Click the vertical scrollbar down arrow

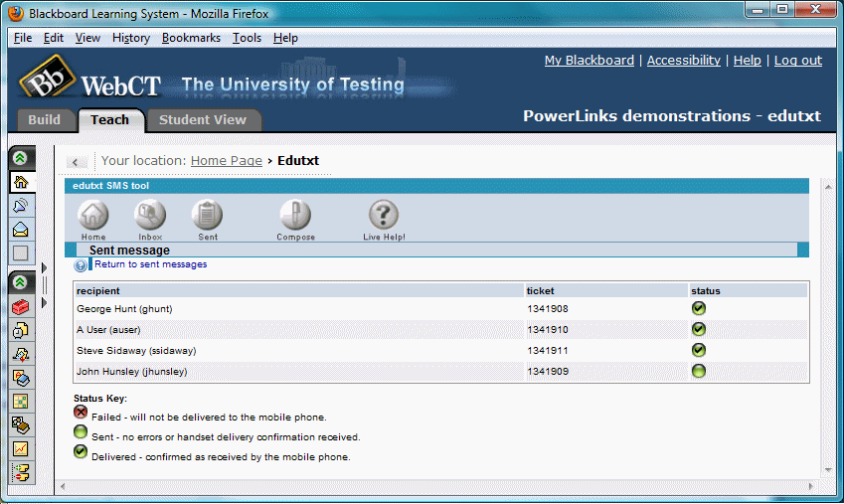[x=828, y=470]
